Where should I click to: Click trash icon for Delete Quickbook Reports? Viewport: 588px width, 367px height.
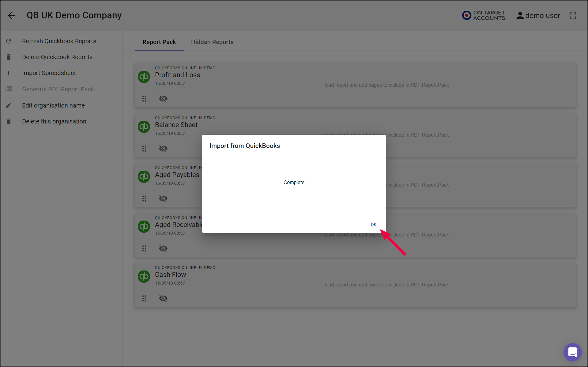tap(9, 57)
